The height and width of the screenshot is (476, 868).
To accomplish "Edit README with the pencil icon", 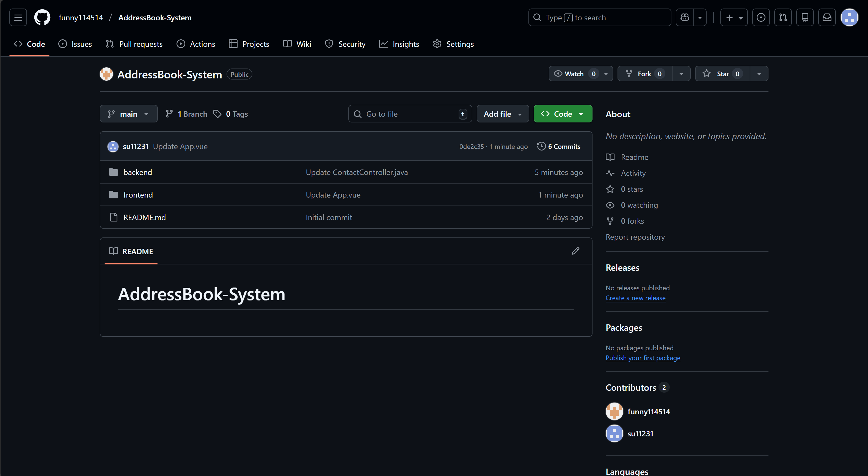I will point(575,251).
